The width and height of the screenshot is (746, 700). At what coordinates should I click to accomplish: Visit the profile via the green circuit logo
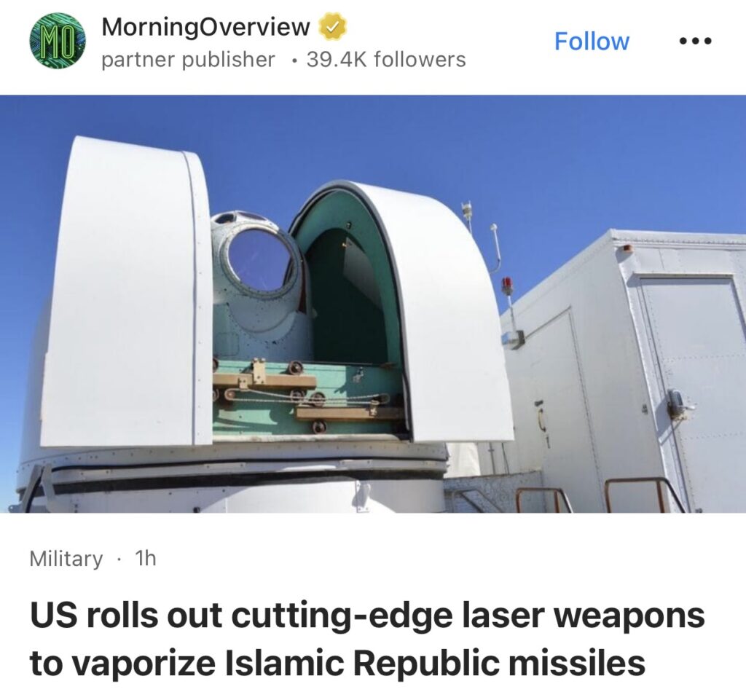click(57, 42)
